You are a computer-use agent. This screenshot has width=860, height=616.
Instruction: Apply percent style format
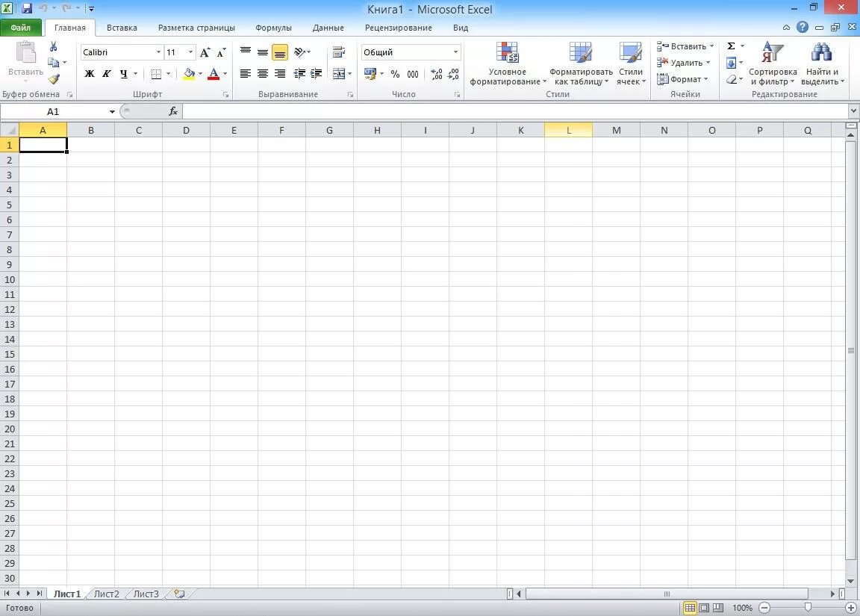click(x=395, y=74)
